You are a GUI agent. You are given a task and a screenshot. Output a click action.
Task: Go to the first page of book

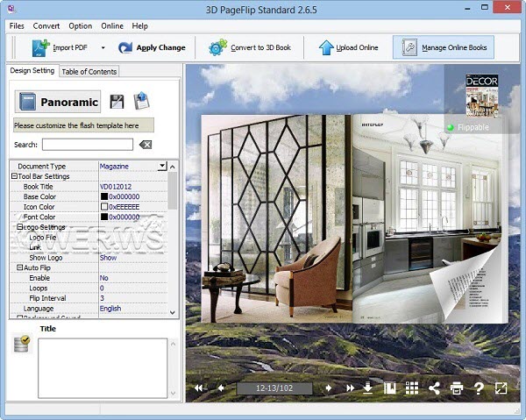point(199,388)
